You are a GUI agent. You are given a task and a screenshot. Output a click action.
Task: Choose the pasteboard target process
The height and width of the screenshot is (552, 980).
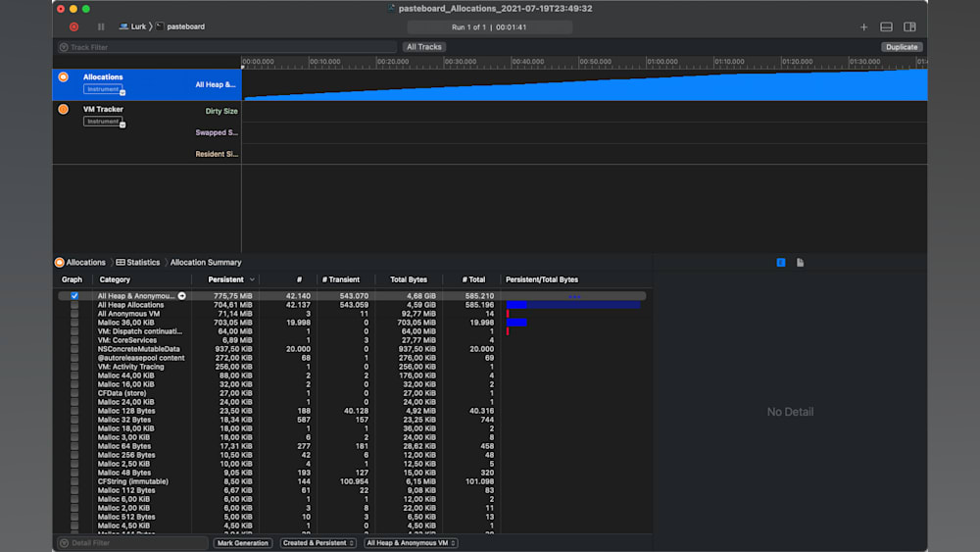click(x=180, y=26)
